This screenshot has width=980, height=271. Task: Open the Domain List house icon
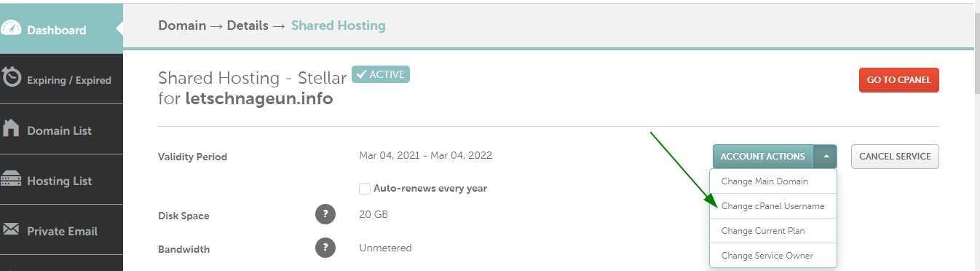[11, 129]
